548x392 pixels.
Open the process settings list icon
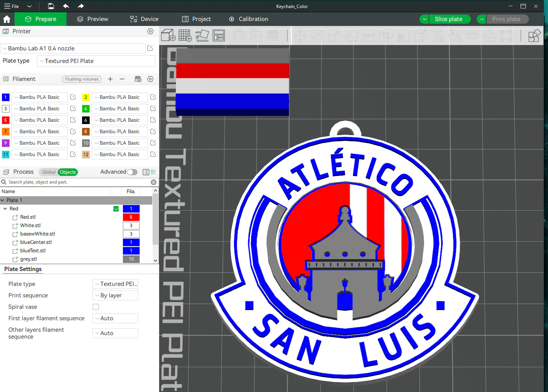coord(146,172)
